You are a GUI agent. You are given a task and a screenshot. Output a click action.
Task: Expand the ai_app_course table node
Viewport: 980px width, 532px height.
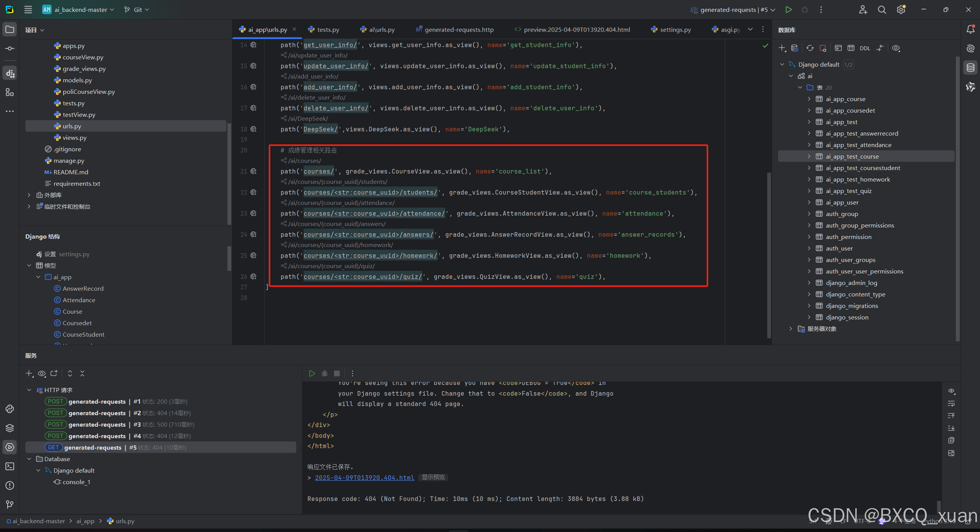(809, 99)
